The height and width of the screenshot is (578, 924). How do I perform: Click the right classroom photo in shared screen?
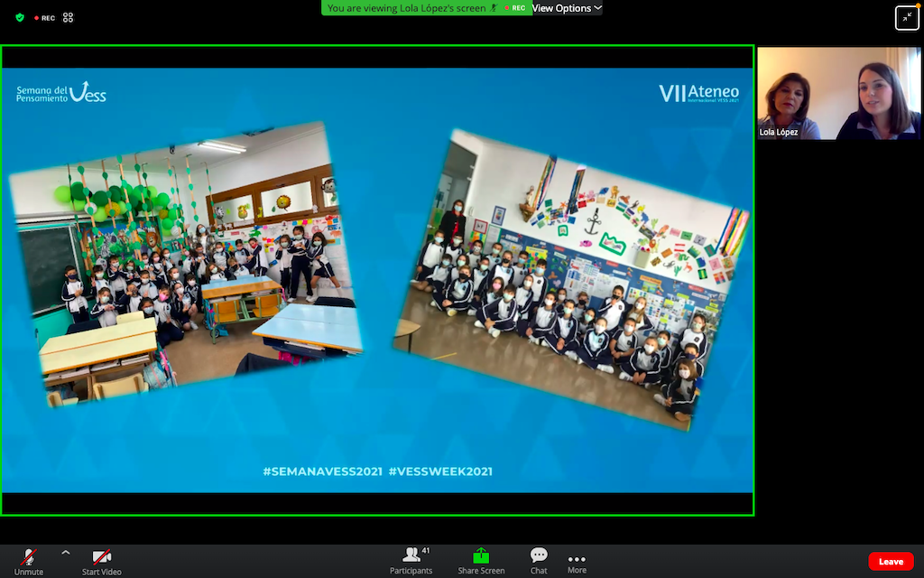(x=571, y=279)
